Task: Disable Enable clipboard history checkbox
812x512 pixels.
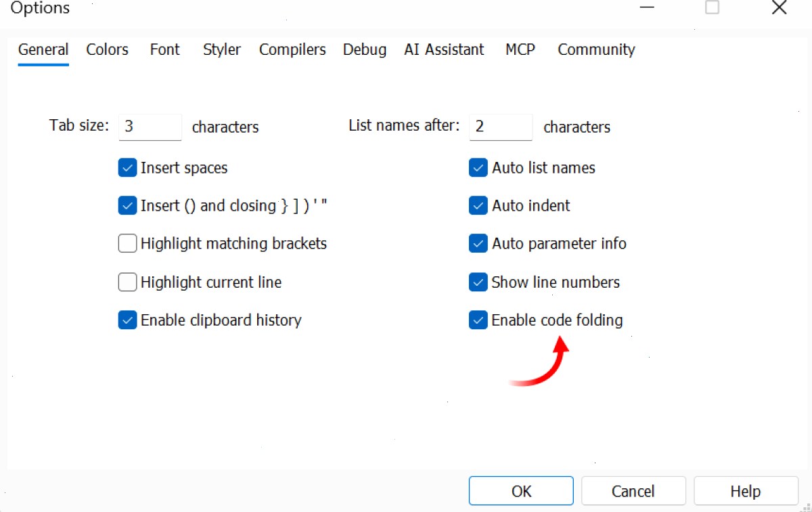Action: pos(127,320)
